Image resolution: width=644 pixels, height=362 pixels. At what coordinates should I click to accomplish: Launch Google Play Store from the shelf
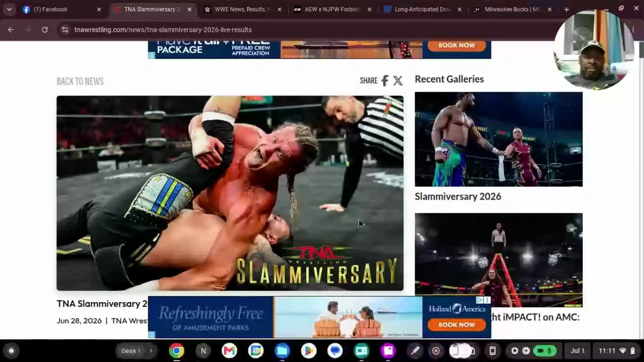[x=309, y=351]
